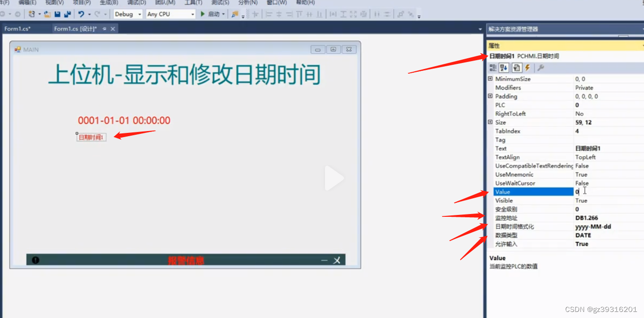Show Properties page icon in Properties panel
The height and width of the screenshot is (318, 644).
pyautogui.click(x=517, y=68)
